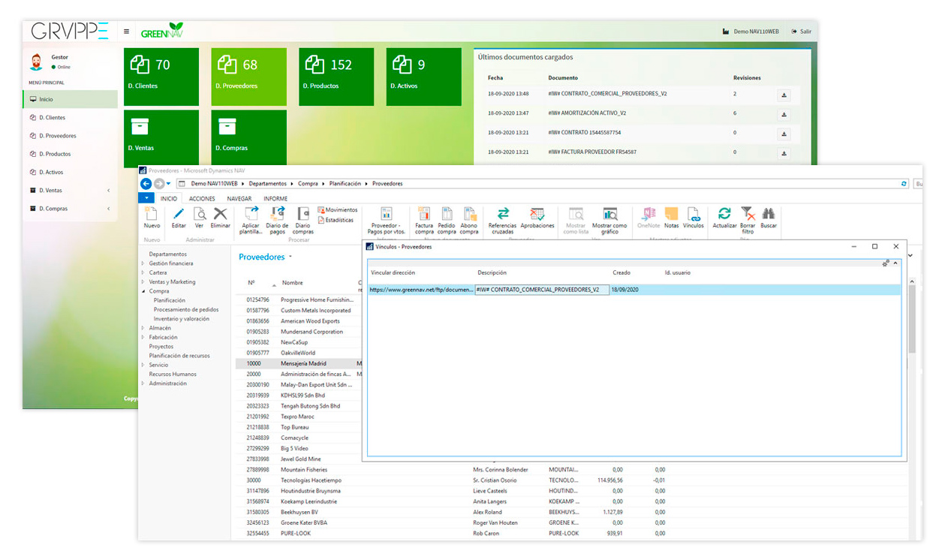Select D. Clientes in GreenNAV sidebar
The width and height of the screenshot is (942, 560).
(70, 118)
